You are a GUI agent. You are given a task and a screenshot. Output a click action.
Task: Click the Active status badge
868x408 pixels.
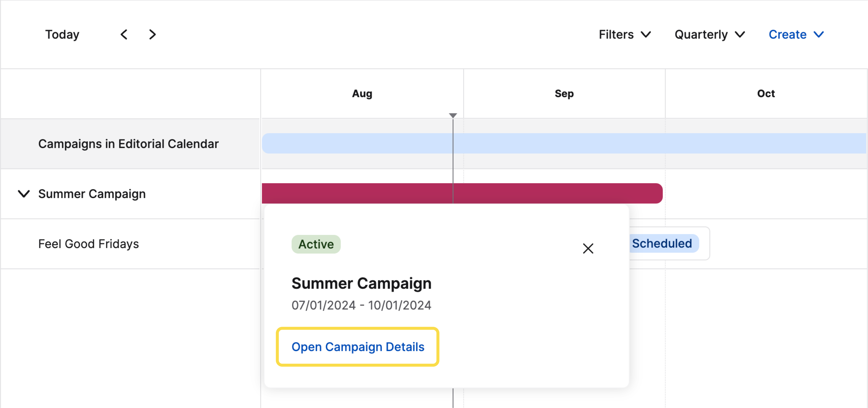click(x=316, y=244)
